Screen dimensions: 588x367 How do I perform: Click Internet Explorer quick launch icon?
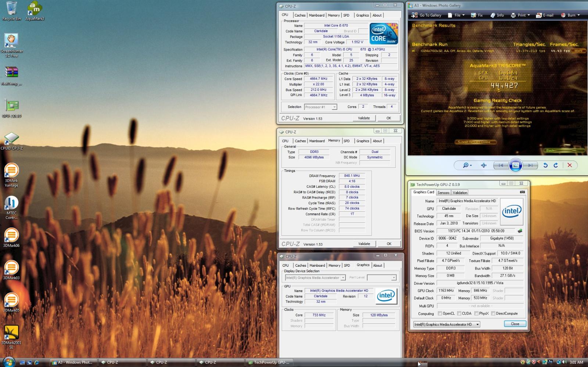[x=36, y=362]
